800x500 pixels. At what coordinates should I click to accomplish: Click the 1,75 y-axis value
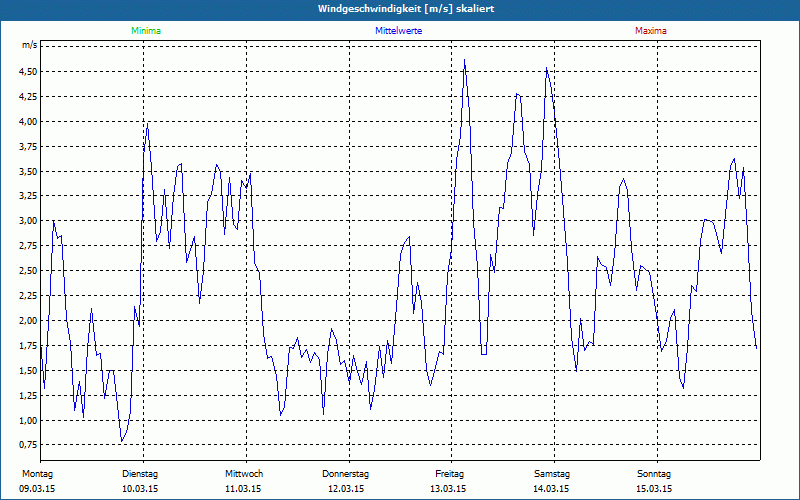coord(29,345)
